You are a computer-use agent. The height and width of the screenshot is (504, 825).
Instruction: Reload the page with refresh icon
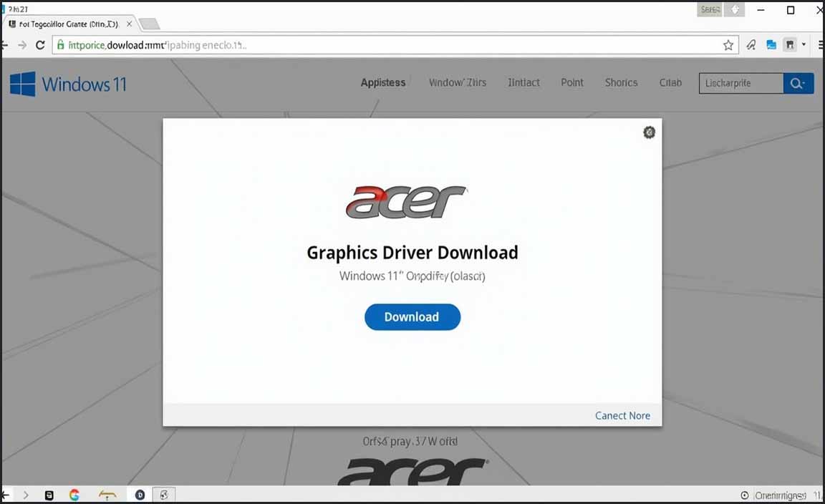point(40,45)
